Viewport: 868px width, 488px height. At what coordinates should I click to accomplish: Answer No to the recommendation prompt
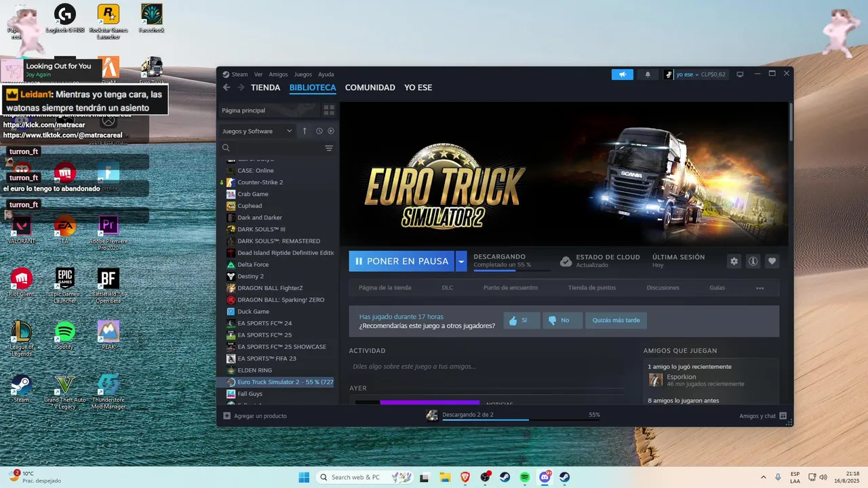click(562, 320)
